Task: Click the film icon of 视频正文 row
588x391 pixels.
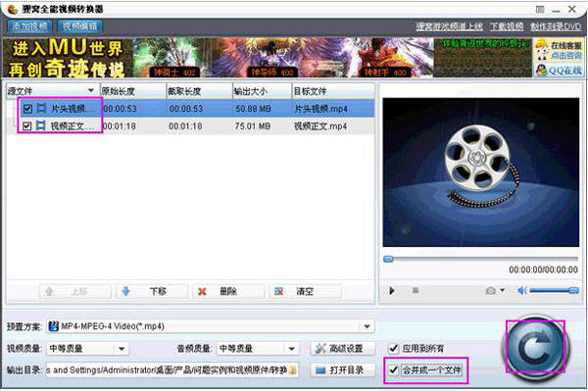Action: [x=41, y=126]
